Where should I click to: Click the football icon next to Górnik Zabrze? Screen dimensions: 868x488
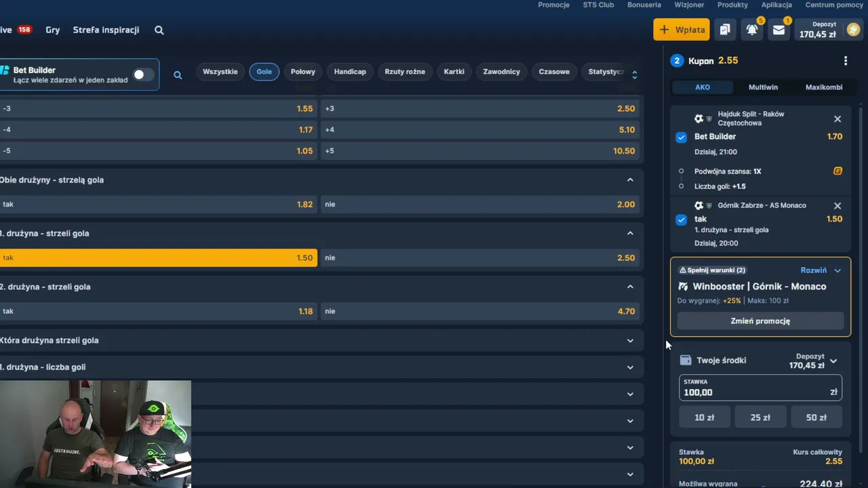coord(699,205)
